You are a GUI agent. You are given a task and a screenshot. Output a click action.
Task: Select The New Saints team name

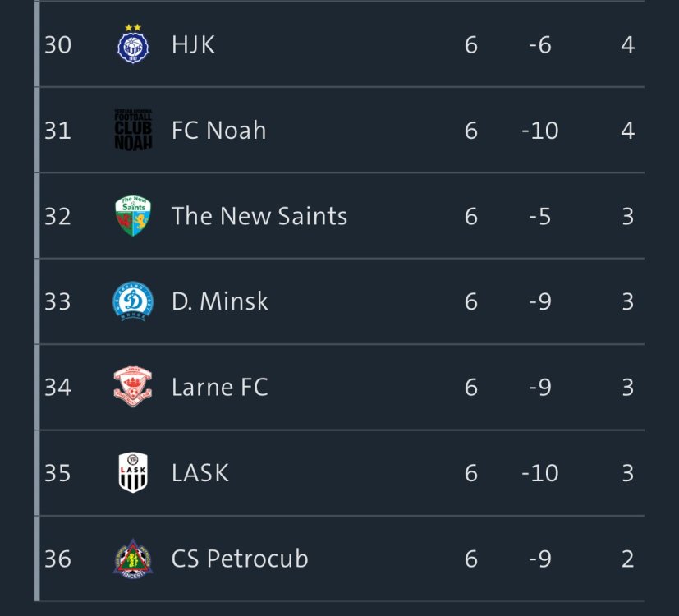coord(259,216)
